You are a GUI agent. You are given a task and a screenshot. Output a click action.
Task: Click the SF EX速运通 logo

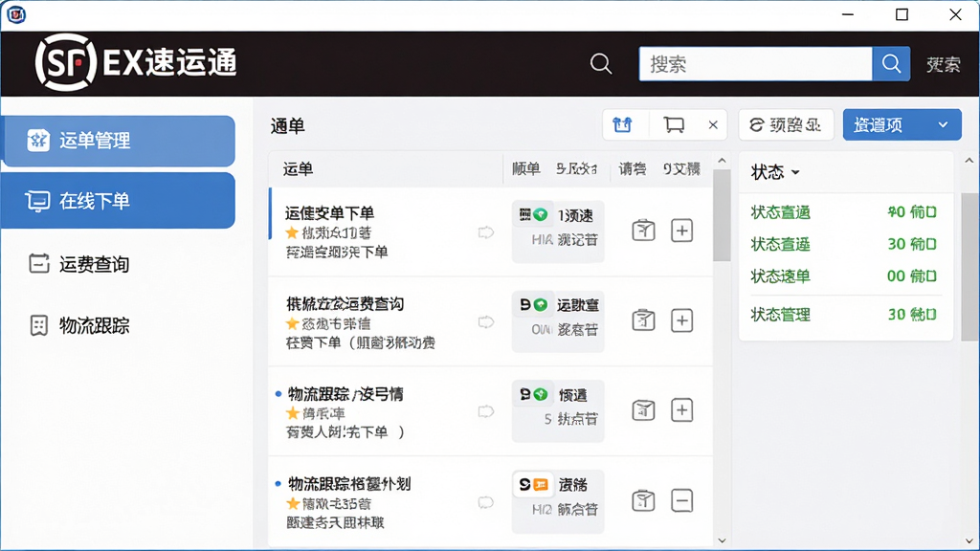coord(136,62)
